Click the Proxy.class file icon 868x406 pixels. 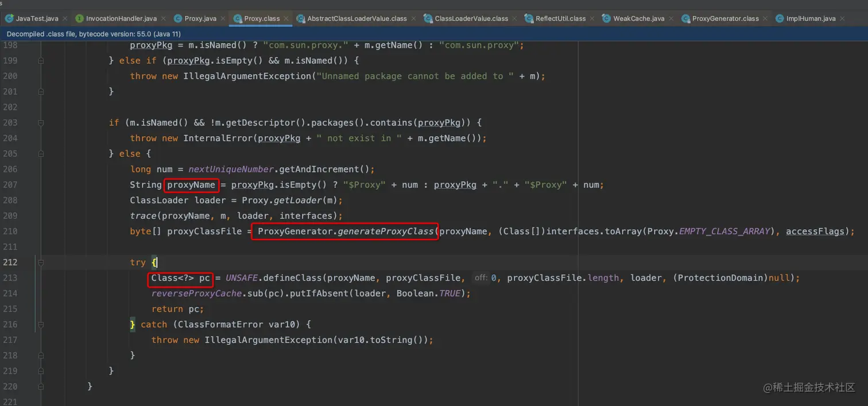238,18
